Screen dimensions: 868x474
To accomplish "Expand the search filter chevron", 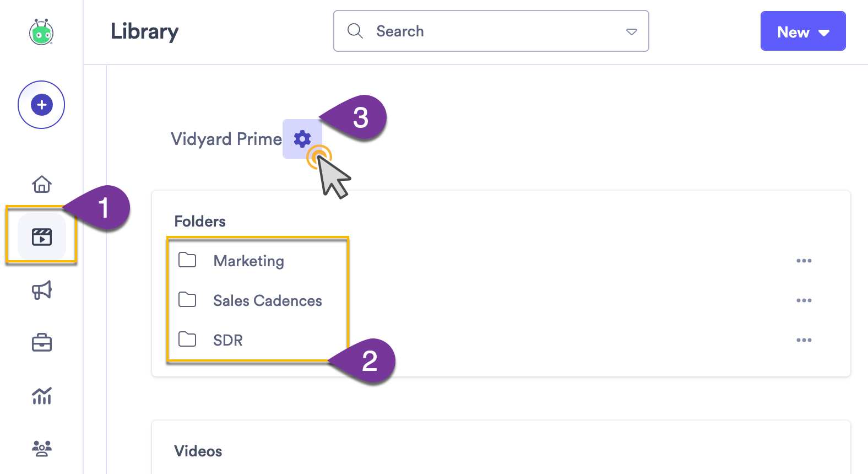I will click(x=631, y=32).
